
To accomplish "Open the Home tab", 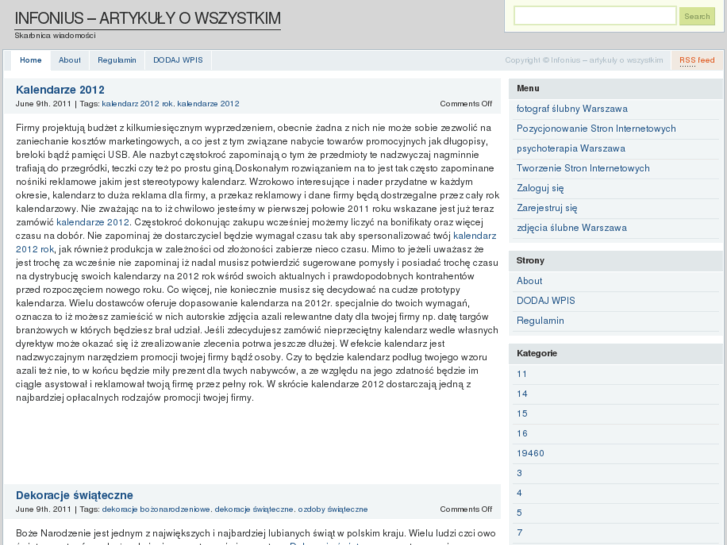I will (x=31, y=60).
